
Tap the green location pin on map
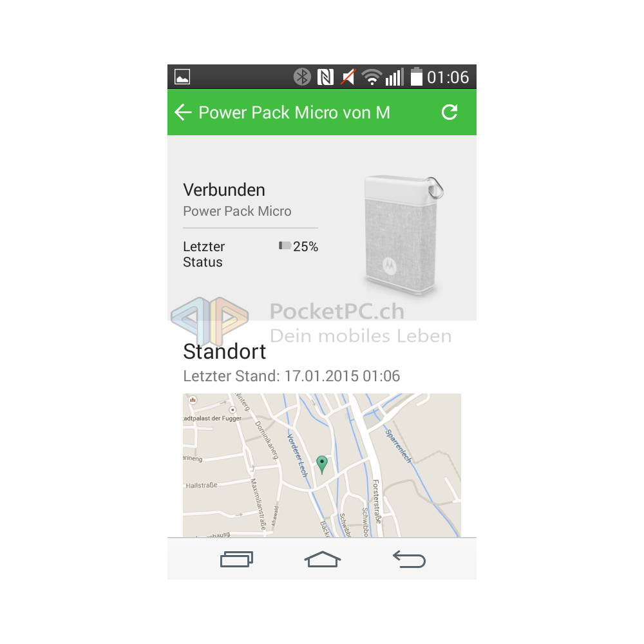click(x=322, y=464)
